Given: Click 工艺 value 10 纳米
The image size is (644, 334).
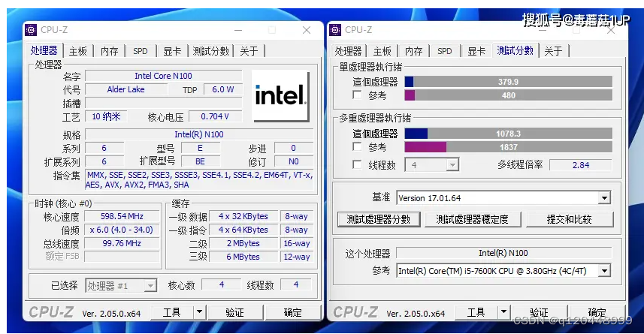Looking at the screenshot, I should [106, 116].
